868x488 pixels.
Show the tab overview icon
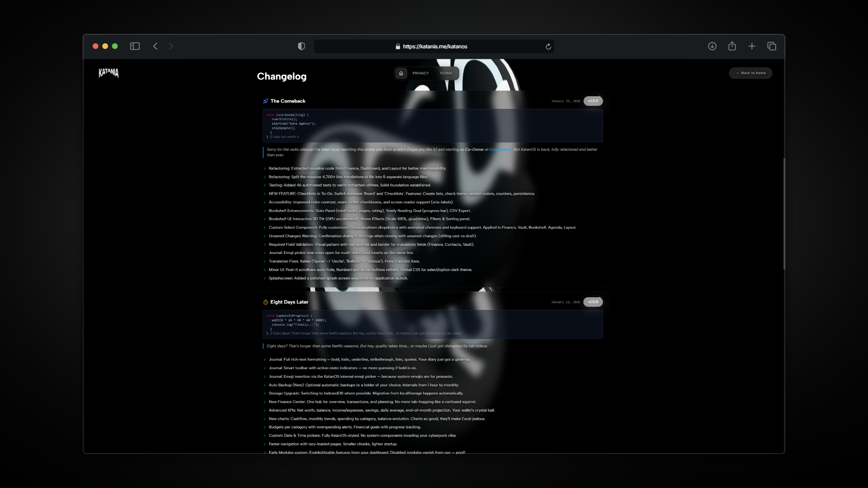tap(772, 46)
